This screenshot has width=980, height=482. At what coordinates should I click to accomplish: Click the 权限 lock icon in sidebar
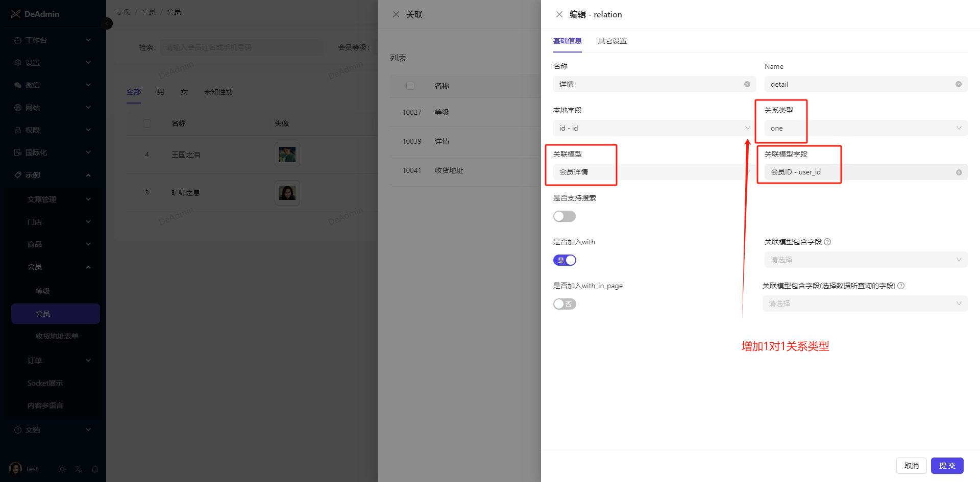pyautogui.click(x=18, y=130)
